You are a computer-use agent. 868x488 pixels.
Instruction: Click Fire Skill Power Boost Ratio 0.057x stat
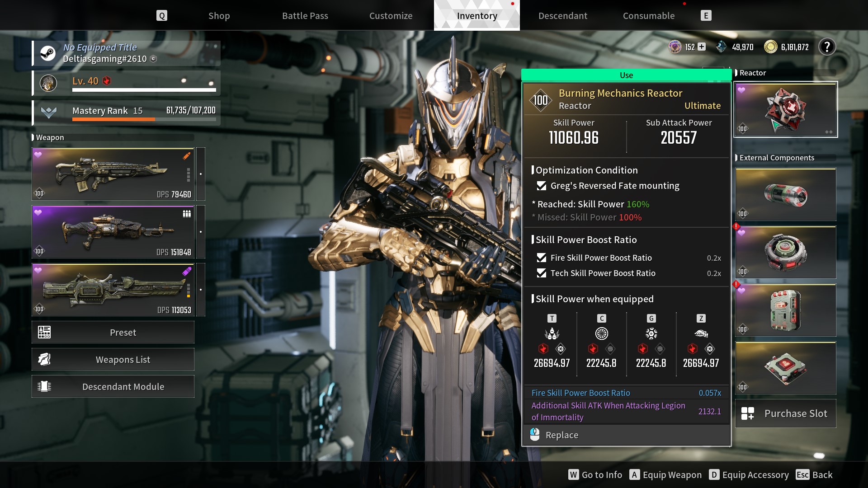coord(626,393)
